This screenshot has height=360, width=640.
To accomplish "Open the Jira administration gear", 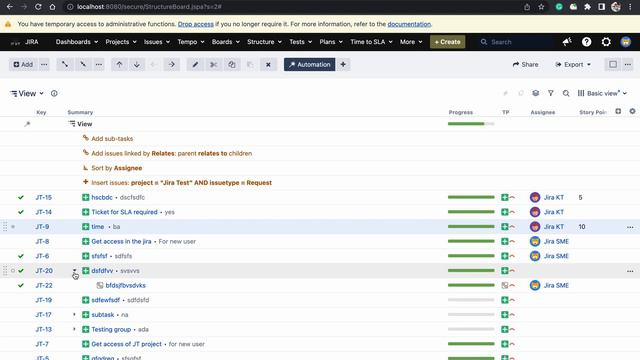I will 606,42.
